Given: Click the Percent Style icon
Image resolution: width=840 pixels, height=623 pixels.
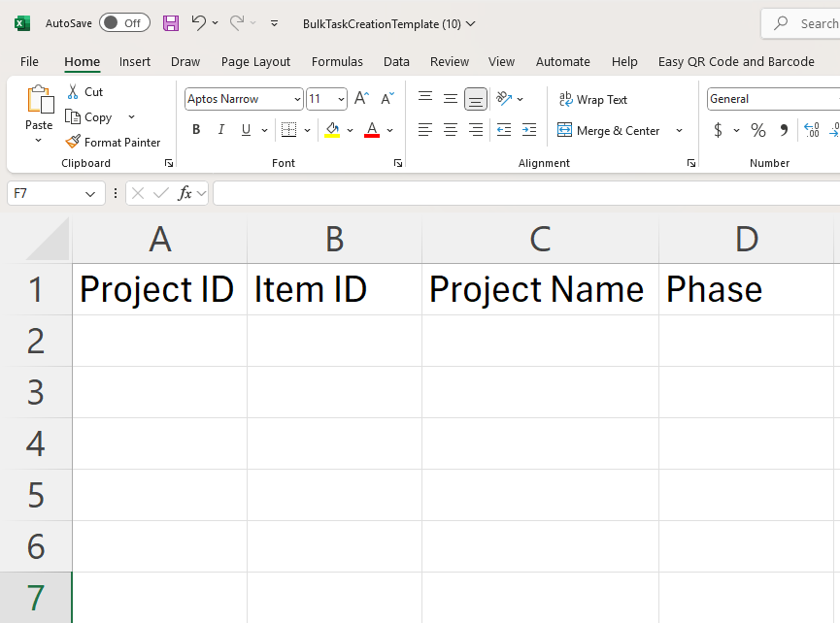Looking at the screenshot, I should click(x=758, y=130).
